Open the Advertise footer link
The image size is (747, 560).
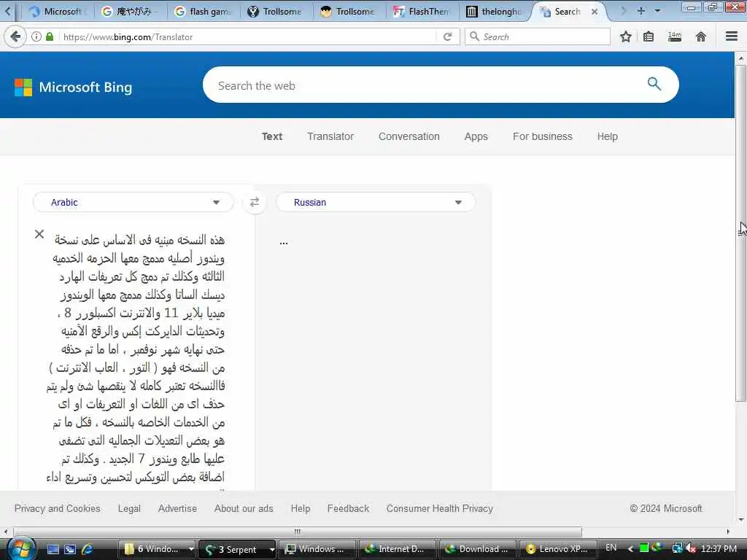coord(177,508)
